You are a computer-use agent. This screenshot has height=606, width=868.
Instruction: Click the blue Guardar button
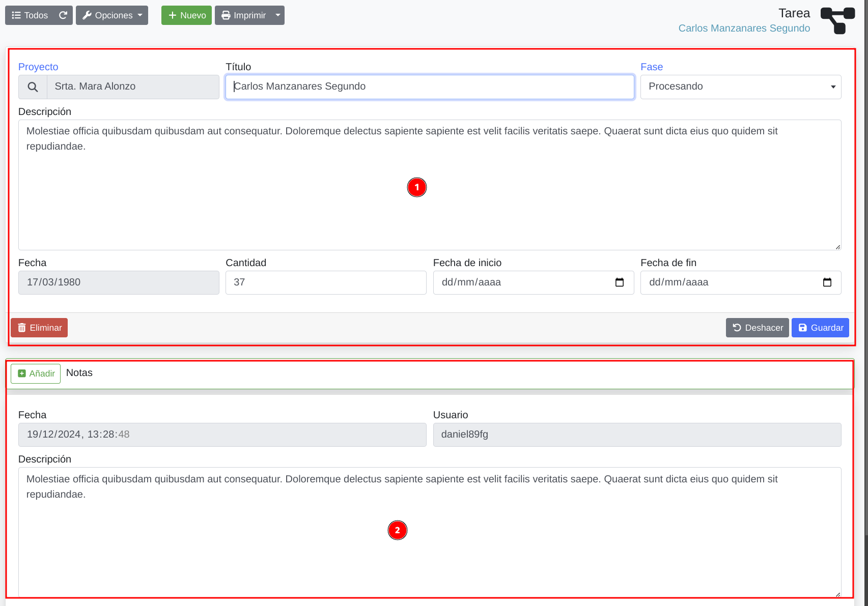[x=820, y=328]
